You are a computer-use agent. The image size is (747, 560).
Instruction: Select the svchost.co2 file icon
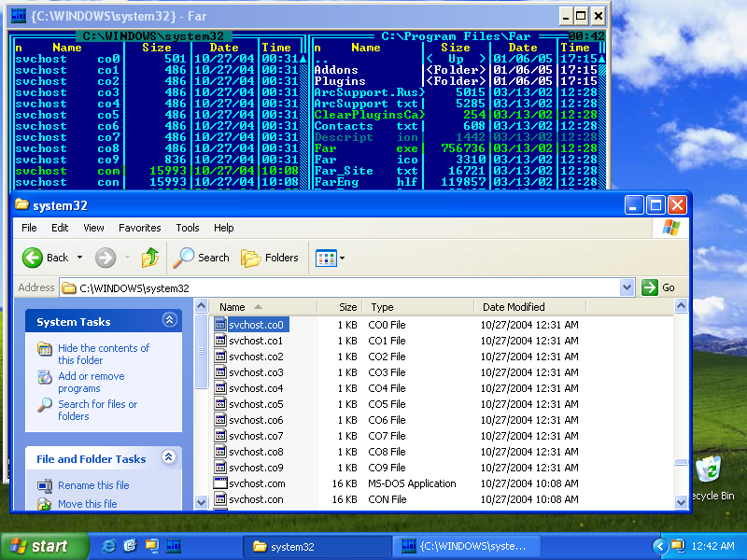[x=220, y=357]
